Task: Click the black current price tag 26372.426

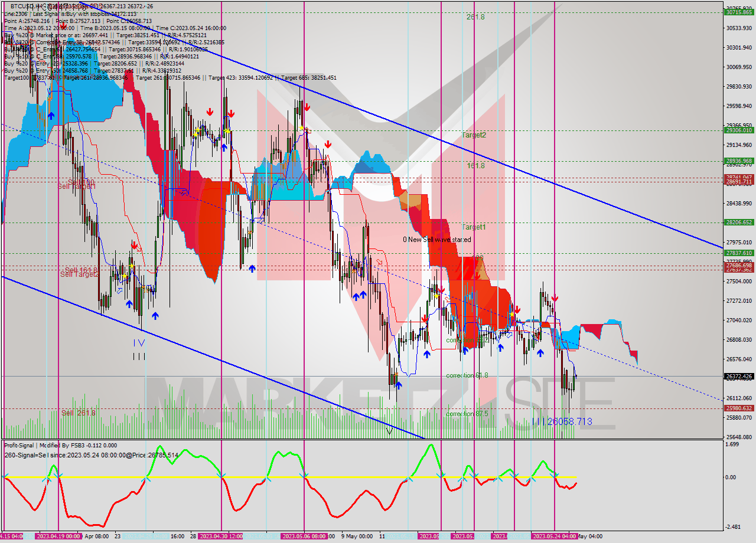Action: (738, 376)
